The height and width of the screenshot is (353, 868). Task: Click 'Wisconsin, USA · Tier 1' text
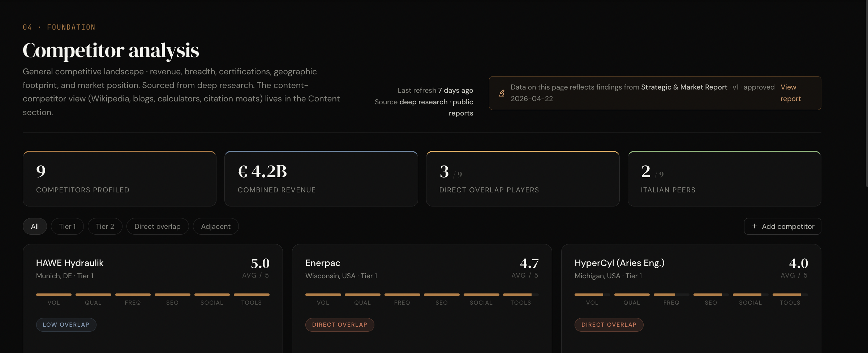click(x=341, y=276)
